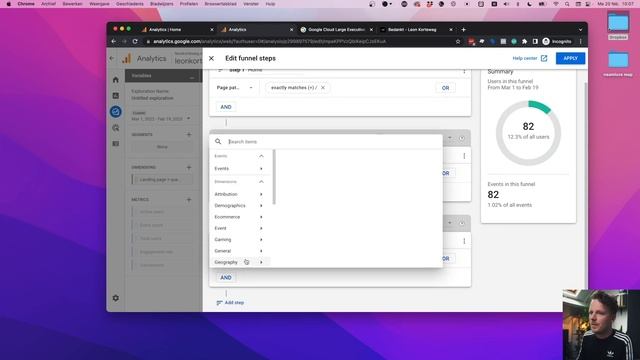Open Reports icon in Analytics sidebar
The image size is (640, 360).
(x=116, y=96)
